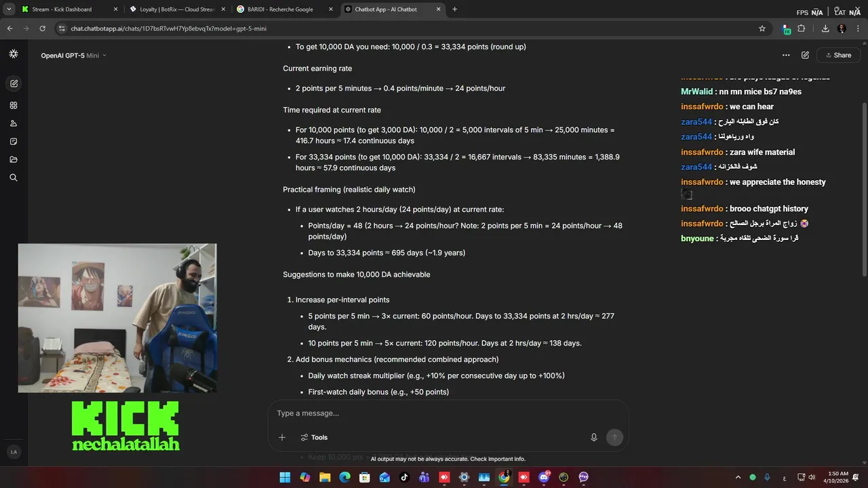Open TikTok from taskbar
868x488 pixels.
pyautogui.click(x=404, y=477)
